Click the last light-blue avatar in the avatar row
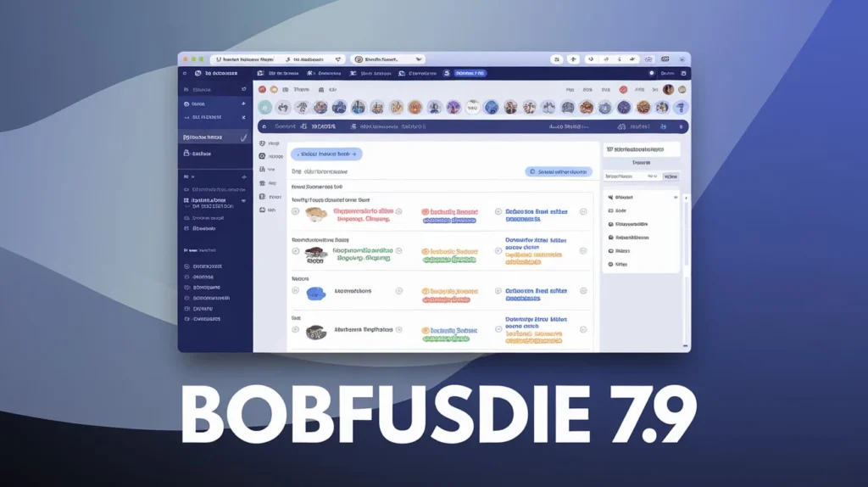 [x=681, y=108]
